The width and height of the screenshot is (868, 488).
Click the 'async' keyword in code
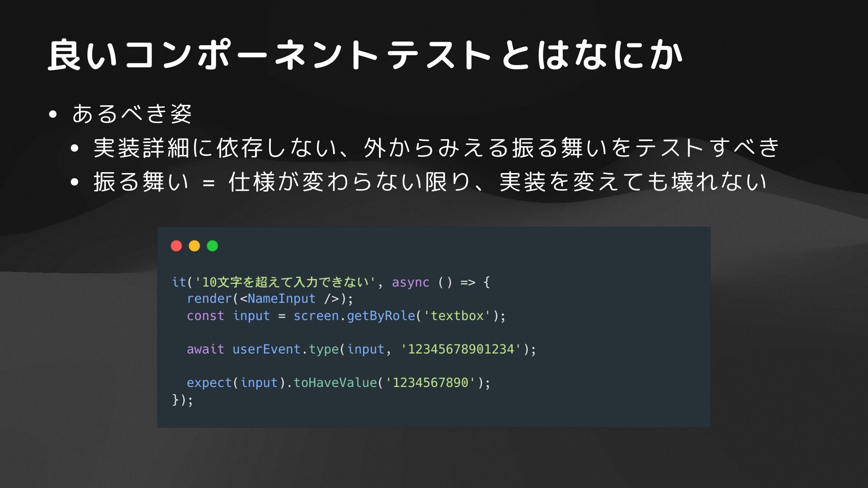click(x=410, y=282)
